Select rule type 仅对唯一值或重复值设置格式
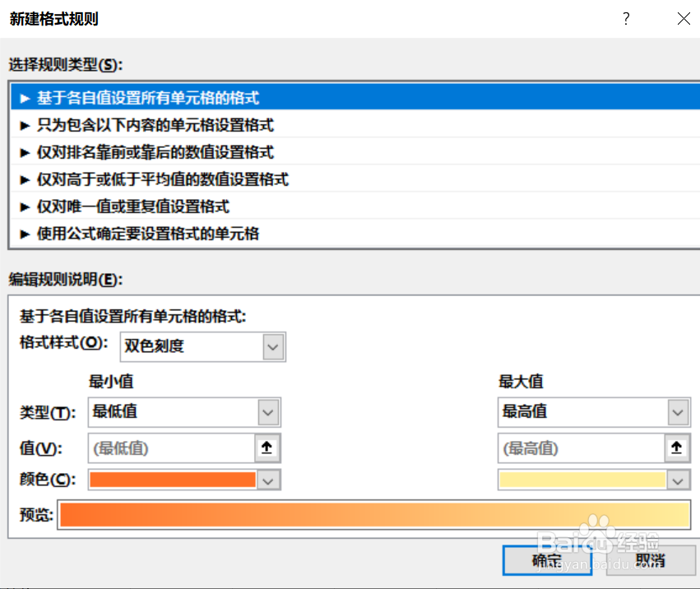Viewport: 700px width, 589px height. tap(355, 206)
